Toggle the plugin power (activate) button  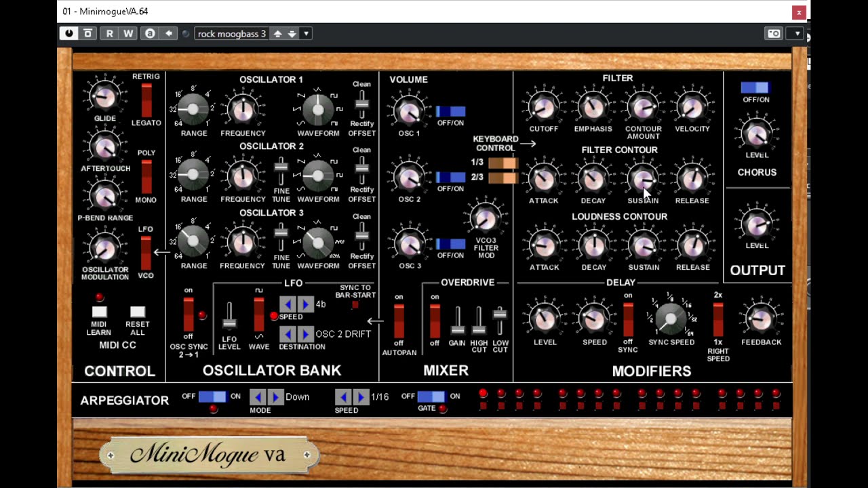point(68,33)
